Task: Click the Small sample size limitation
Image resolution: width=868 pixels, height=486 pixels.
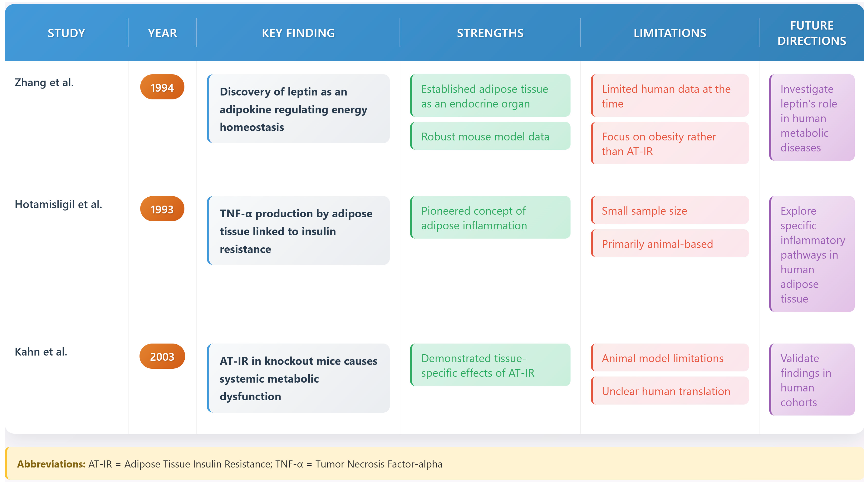Action: 670,211
